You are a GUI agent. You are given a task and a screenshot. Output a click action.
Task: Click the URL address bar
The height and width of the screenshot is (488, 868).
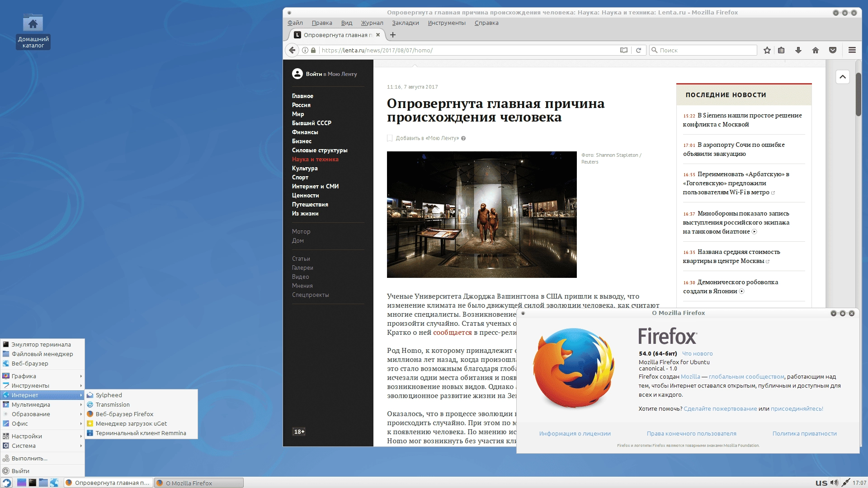coord(468,50)
